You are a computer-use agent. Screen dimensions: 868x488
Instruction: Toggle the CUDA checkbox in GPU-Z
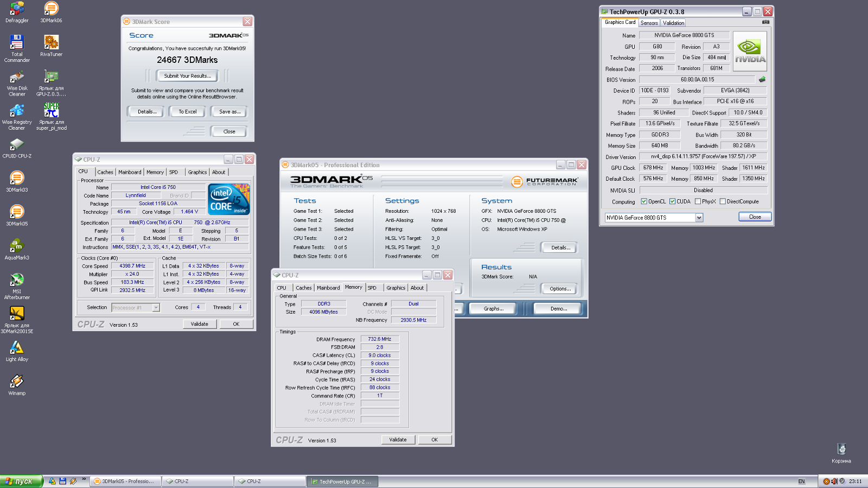[672, 201]
